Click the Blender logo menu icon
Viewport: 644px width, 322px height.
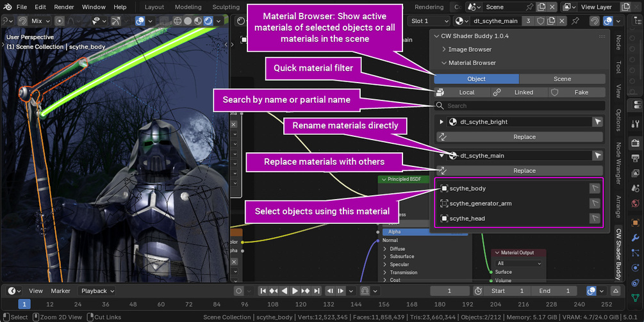coord(8,7)
